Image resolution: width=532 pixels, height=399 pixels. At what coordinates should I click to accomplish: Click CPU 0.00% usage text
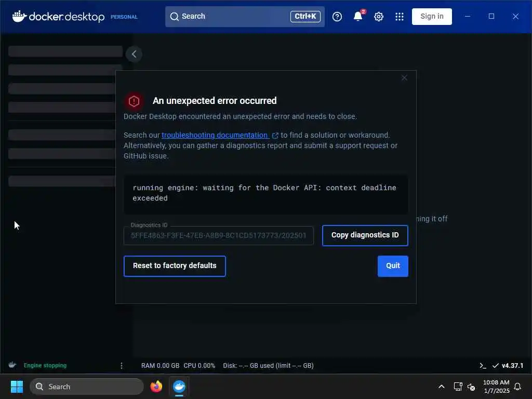click(199, 365)
